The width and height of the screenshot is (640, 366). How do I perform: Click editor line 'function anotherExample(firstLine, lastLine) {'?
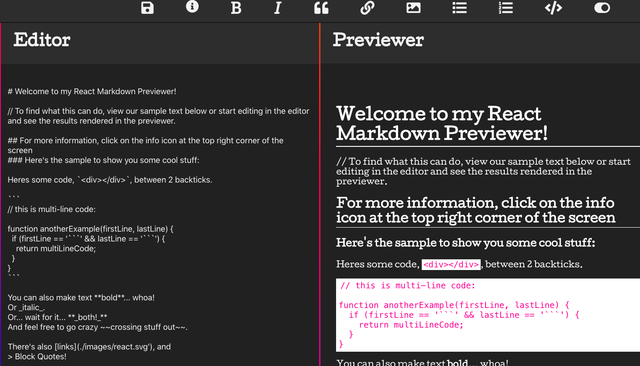pos(90,229)
